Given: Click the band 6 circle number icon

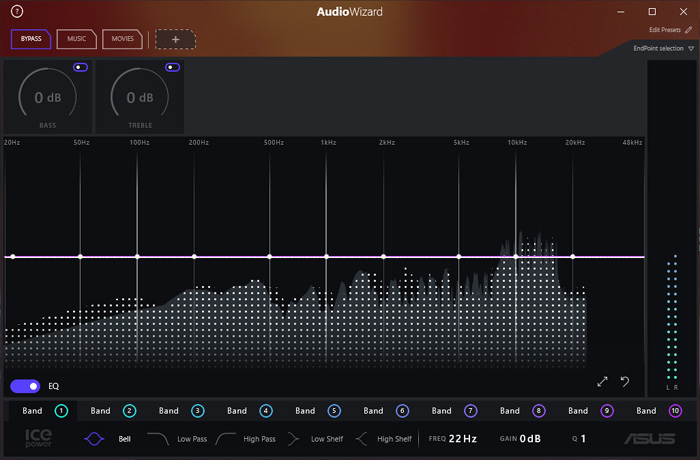Looking at the screenshot, I should click(402, 410).
